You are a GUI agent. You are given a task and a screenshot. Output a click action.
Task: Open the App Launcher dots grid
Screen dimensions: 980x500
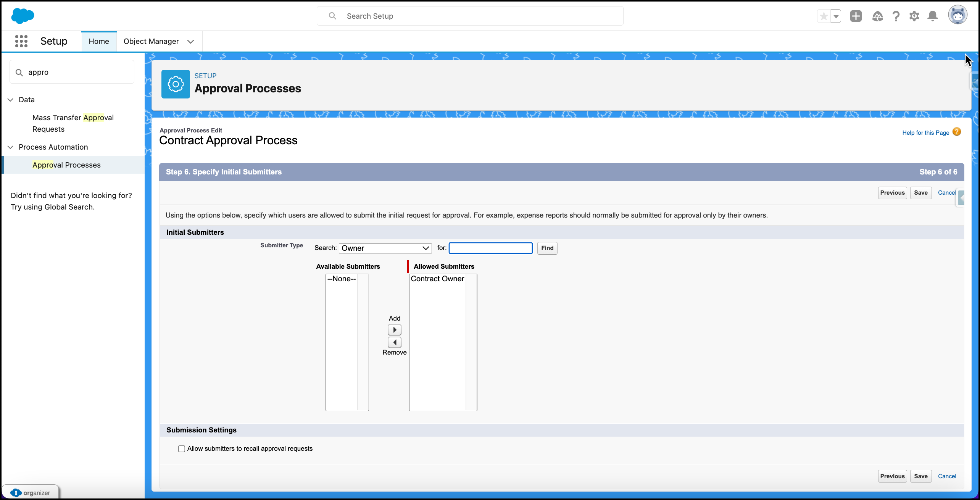tap(21, 41)
